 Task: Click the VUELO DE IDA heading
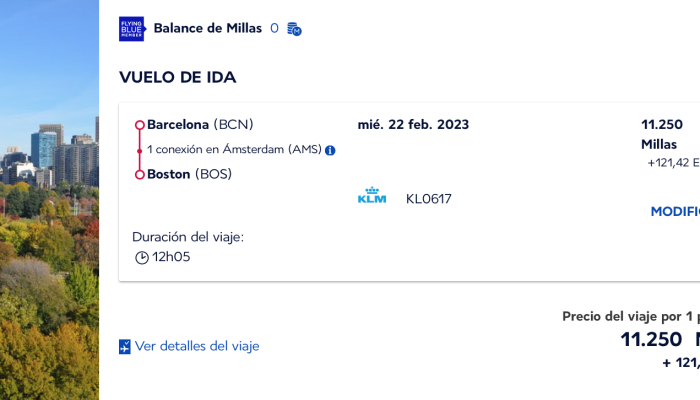coord(178,77)
